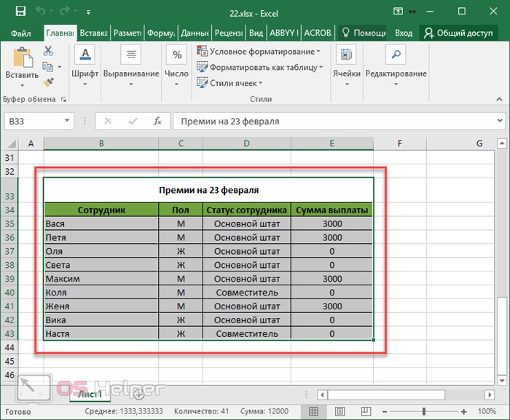510x420 pixels.
Task: Open the Name Box dropdown arrow
Action: tap(67, 121)
